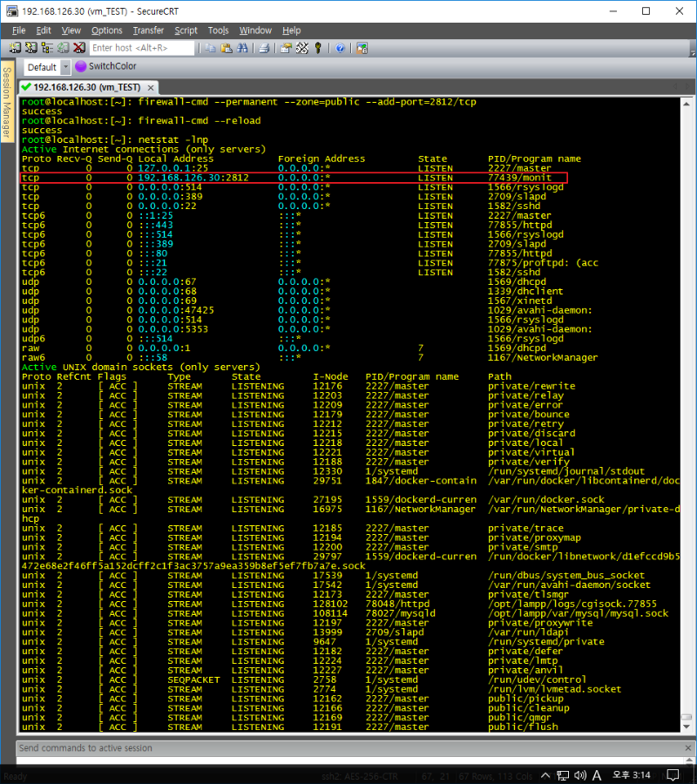
Task: Click the Help question mark icon
Action: click(339, 48)
